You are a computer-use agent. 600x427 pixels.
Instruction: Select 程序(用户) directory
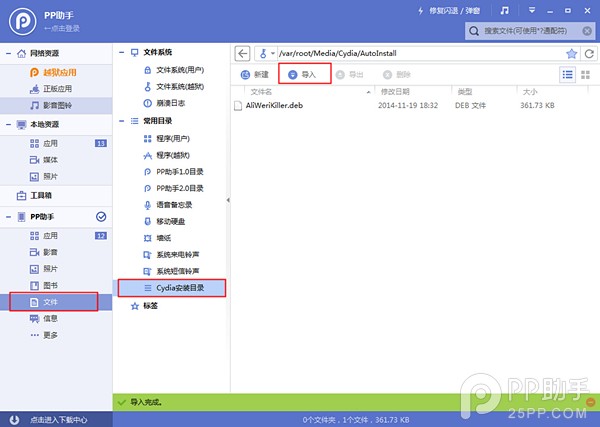pos(167,139)
